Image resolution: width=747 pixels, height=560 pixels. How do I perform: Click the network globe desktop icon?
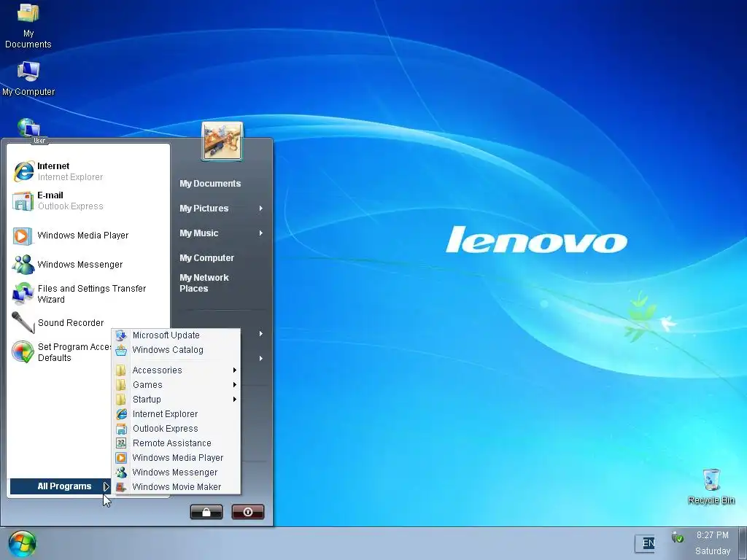28,128
